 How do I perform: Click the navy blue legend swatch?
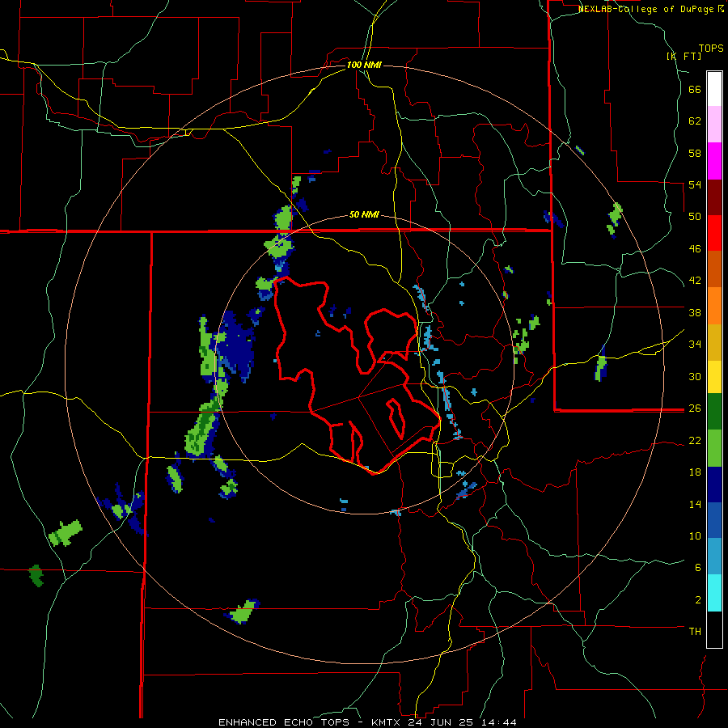click(714, 485)
